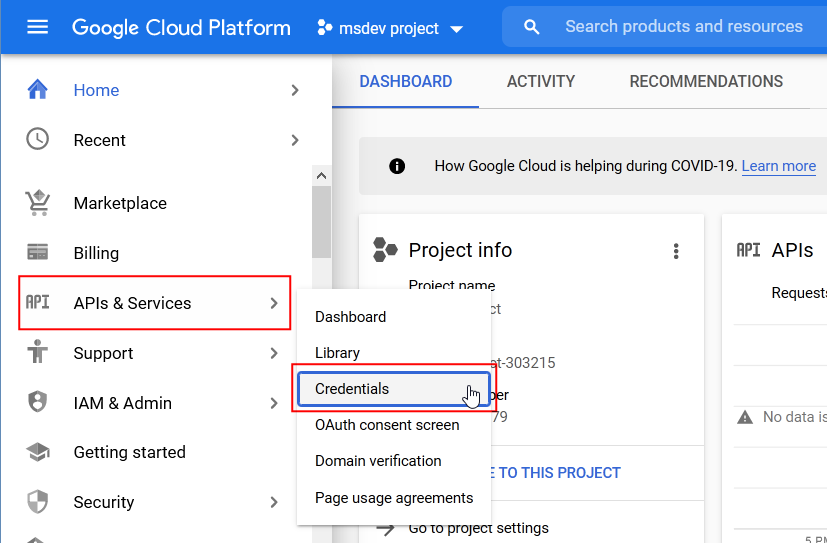
Task: Open the msdev project selector dropdown
Action: pyautogui.click(x=390, y=29)
